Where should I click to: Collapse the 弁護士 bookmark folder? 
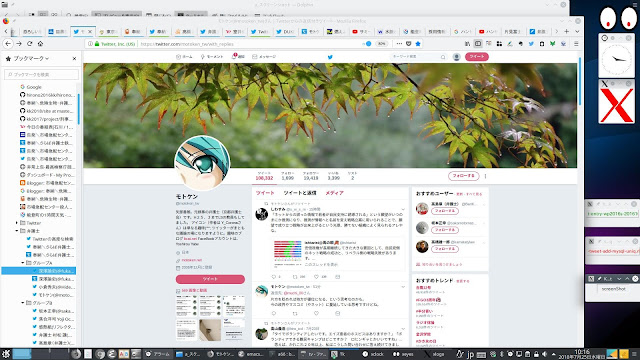pos(17,231)
